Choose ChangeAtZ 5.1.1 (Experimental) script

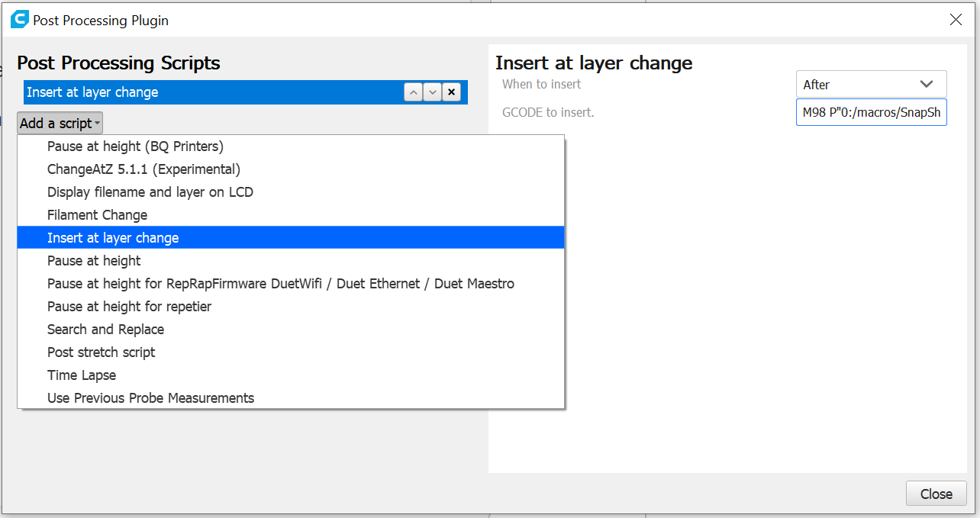(143, 169)
